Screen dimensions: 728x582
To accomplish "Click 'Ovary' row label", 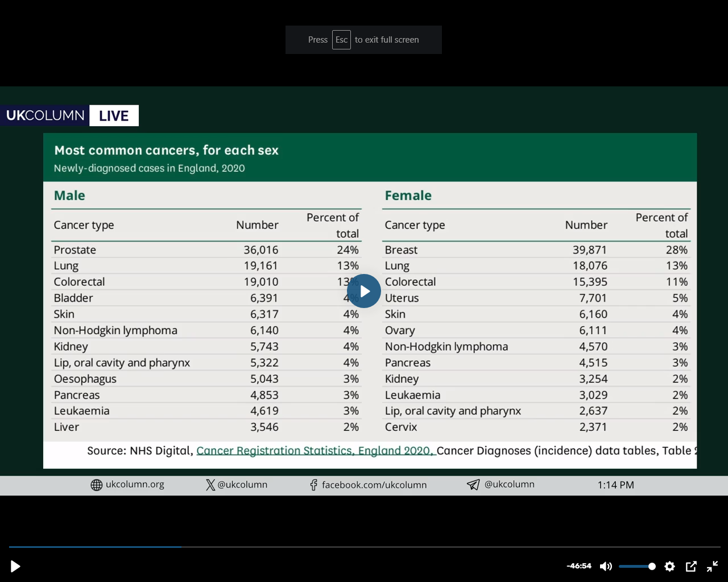I will click(400, 330).
